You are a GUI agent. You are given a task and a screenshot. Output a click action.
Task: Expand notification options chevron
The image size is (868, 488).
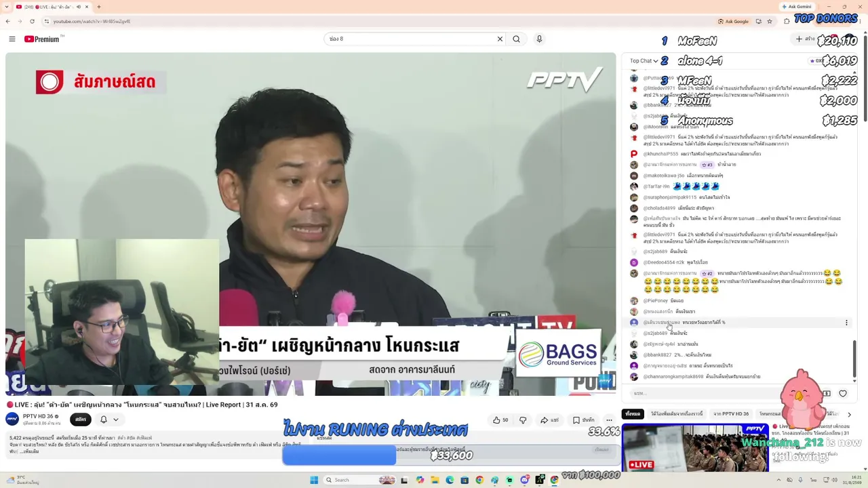(x=116, y=420)
